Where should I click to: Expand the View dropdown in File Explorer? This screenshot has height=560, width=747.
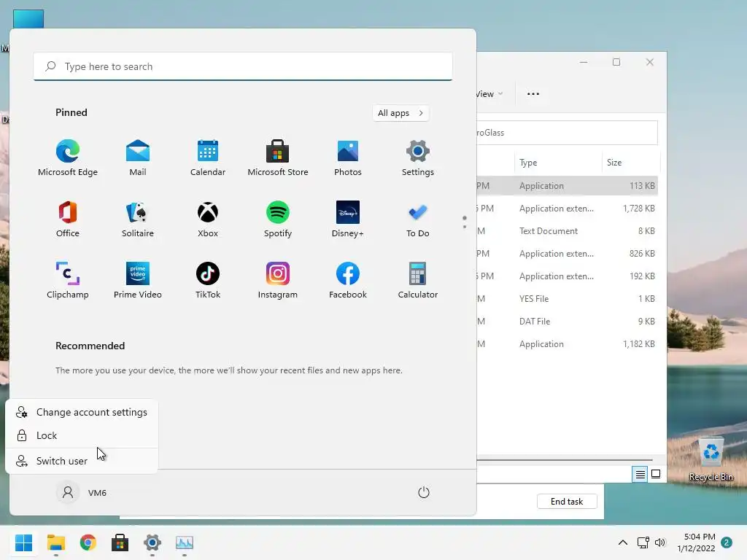[x=489, y=94]
